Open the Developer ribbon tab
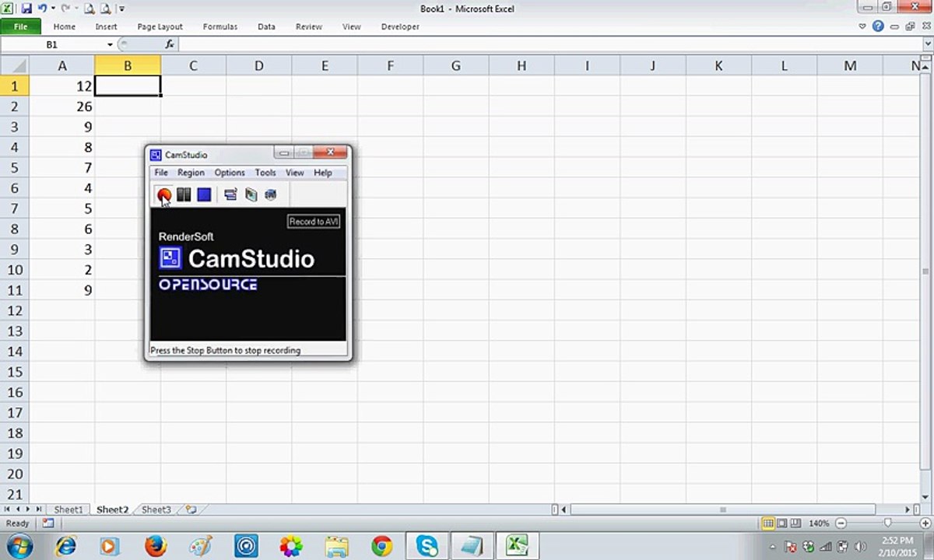 tap(400, 26)
